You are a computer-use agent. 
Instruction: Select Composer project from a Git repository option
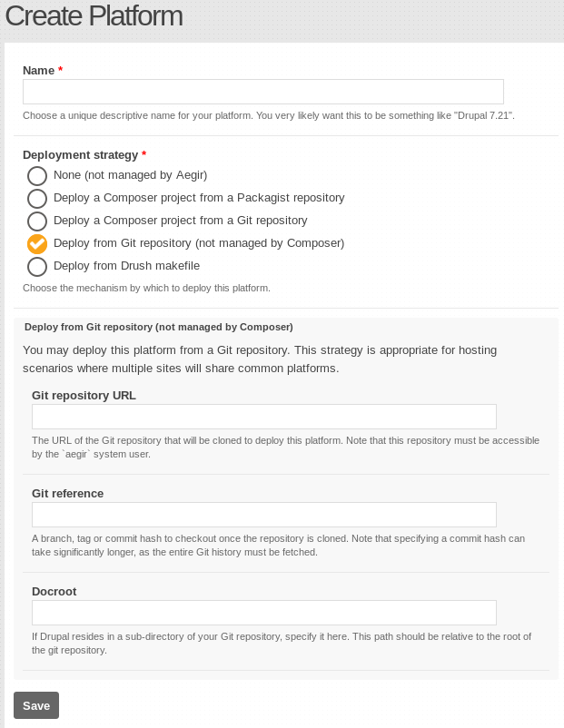[x=37, y=221]
